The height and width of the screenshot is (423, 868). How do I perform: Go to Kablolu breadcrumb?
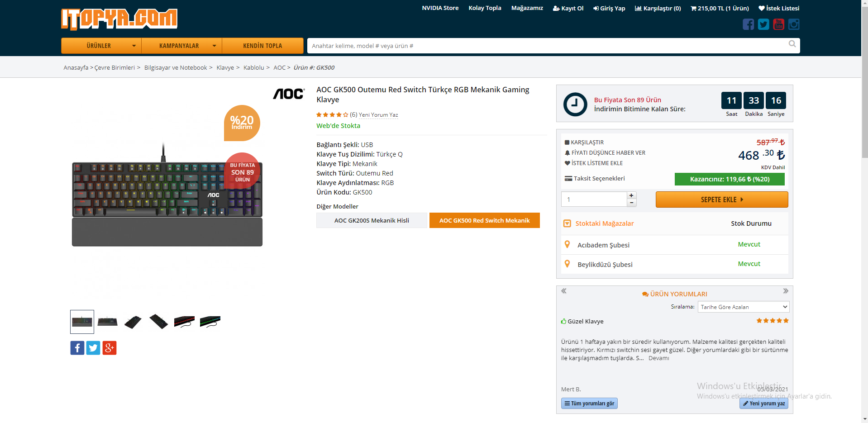[253, 68]
